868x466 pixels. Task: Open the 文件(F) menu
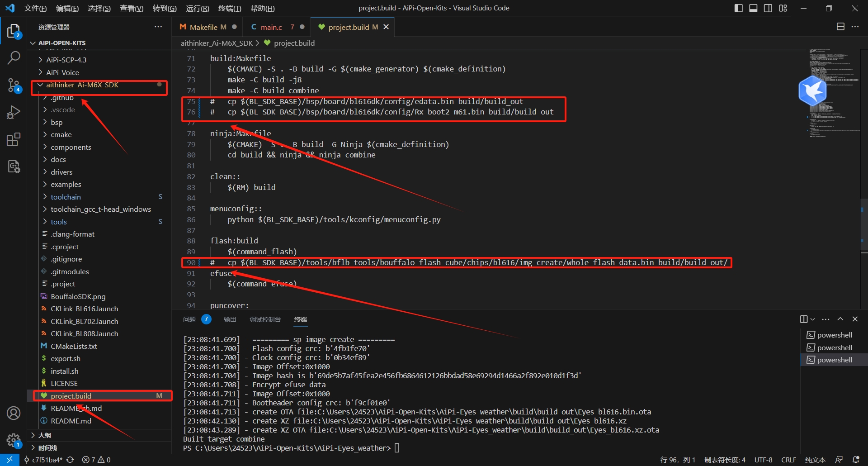click(35, 8)
